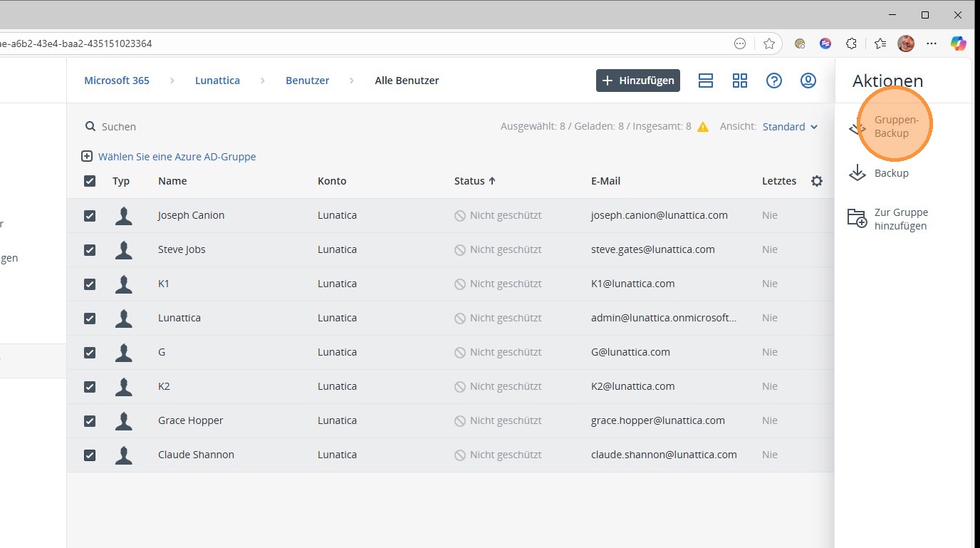Image resolution: width=980 pixels, height=548 pixels.
Task: Click the name Claude Shannon
Action: (x=196, y=455)
